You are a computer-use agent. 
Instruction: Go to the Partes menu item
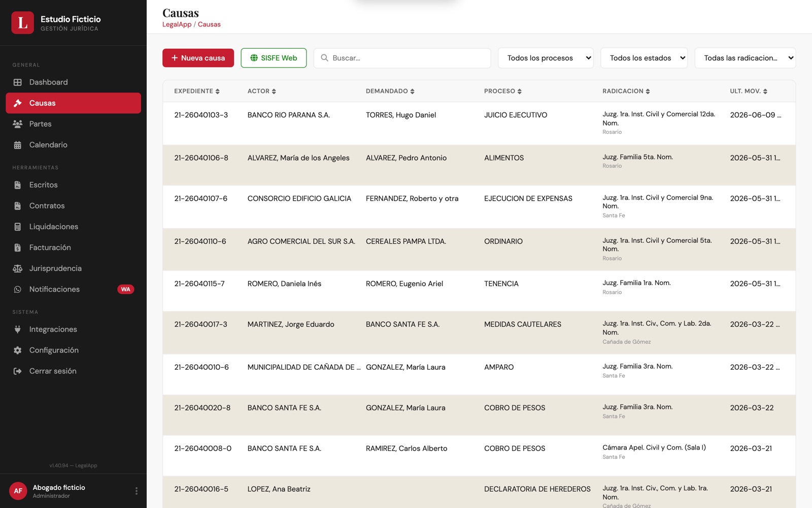[x=74, y=124]
